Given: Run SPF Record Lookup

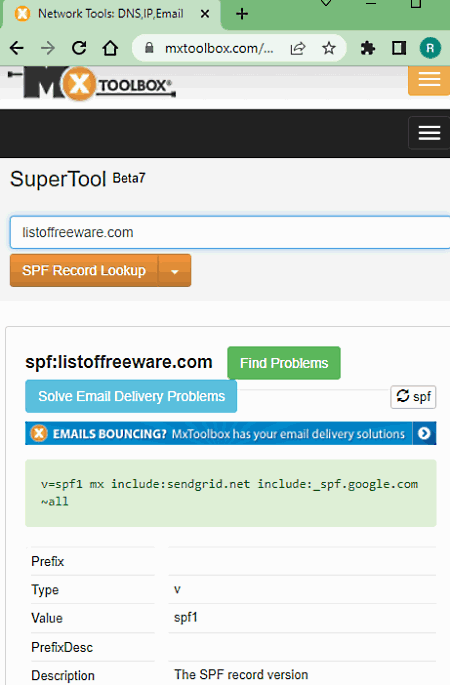Looking at the screenshot, I should click(x=84, y=270).
